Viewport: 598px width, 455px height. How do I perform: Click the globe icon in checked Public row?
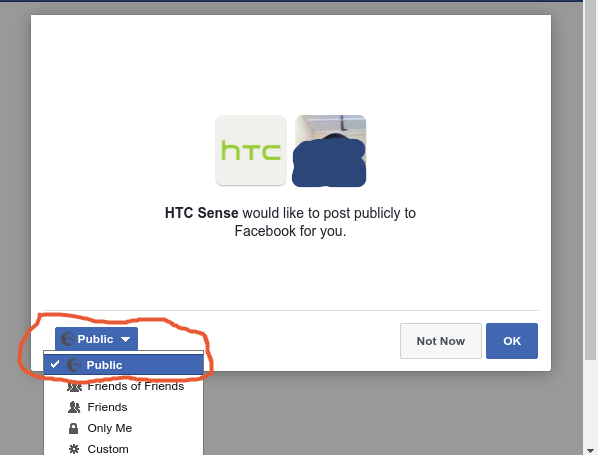click(x=74, y=365)
